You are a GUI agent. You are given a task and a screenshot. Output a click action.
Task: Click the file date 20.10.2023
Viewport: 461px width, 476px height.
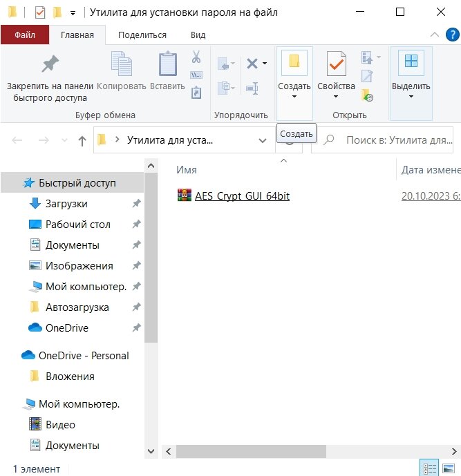(431, 196)
